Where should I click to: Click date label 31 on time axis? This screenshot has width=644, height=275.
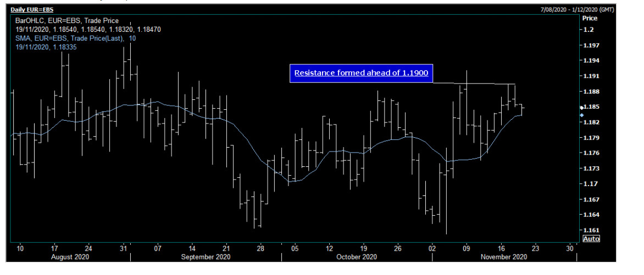pyautogui.click(x=123, y=248)
